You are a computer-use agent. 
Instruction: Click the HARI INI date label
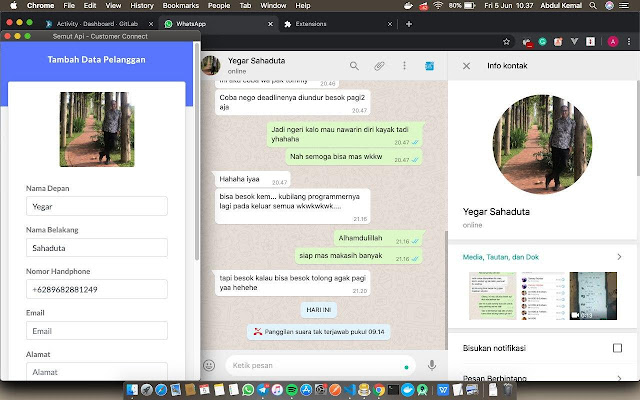click(x=319, y=310)
